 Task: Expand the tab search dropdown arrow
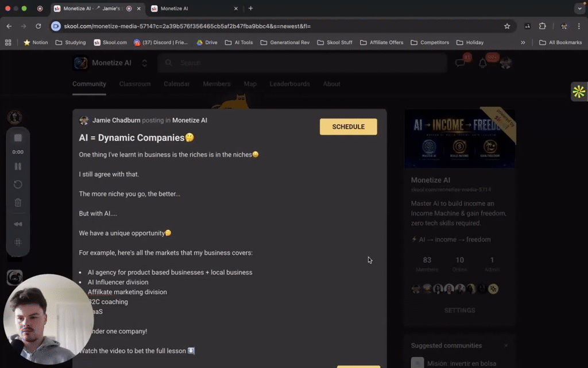[x=580, y=8]
